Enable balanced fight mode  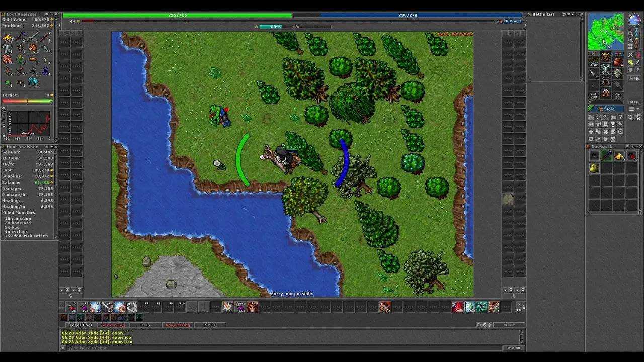click(x=630, y=62)
